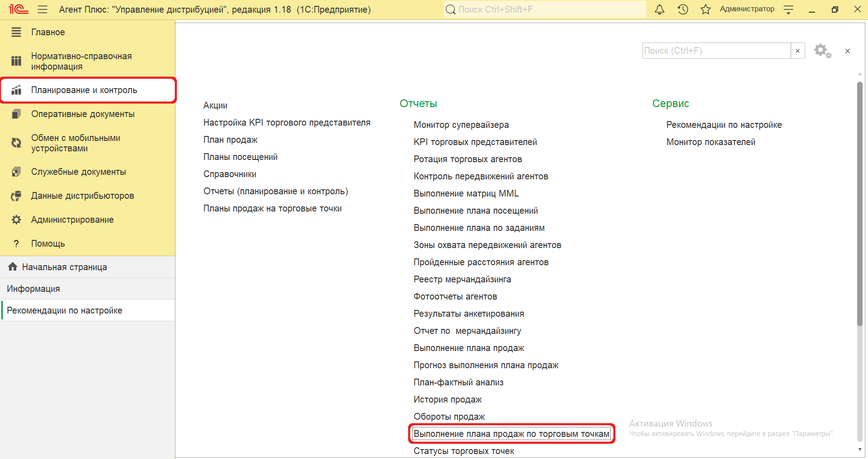This screenshot has height=459, width=868.
Task: Open Фотоотчеты агентов report
Action: (x=455, y=296)
